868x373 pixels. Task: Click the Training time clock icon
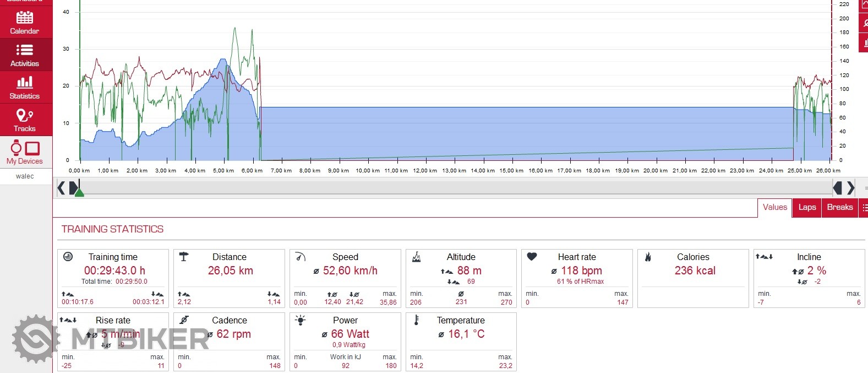point(68,257)
